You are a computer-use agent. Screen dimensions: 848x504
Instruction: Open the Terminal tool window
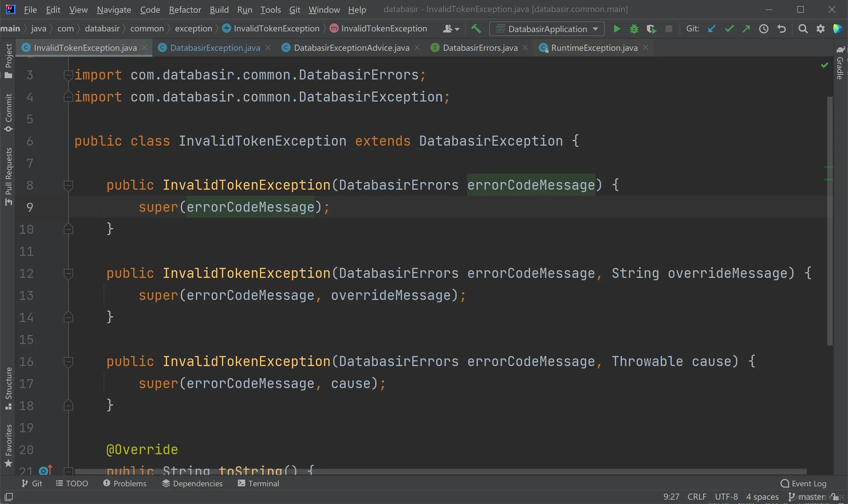(259, 483)
